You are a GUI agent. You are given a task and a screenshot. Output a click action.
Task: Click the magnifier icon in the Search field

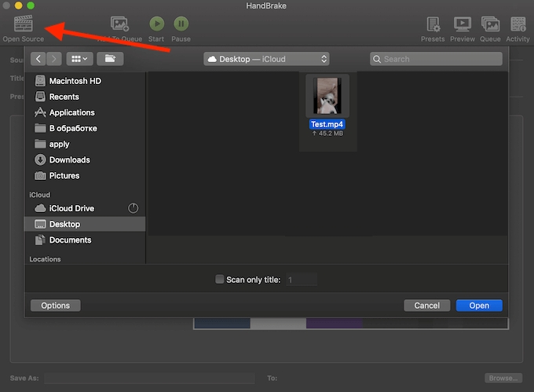click(x=377, y=59)
